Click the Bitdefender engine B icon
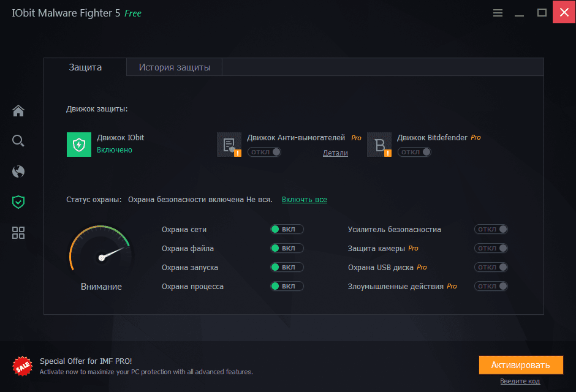Screen dimensions: 576x392 click(379, 145)
